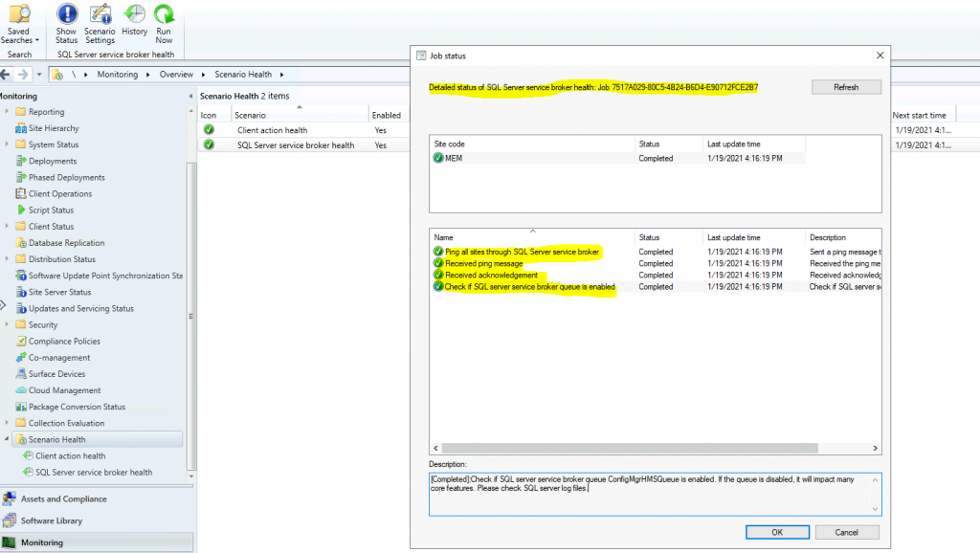Viewport: 980px width, 553px height.
Task: Select the Ping all sites through SQL row
Action: click(x=655, y=252)
